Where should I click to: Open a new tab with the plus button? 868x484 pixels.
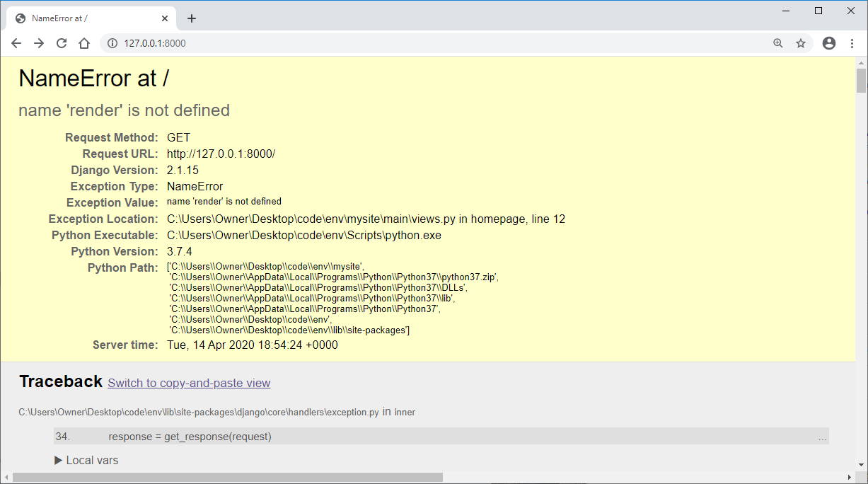192,18
